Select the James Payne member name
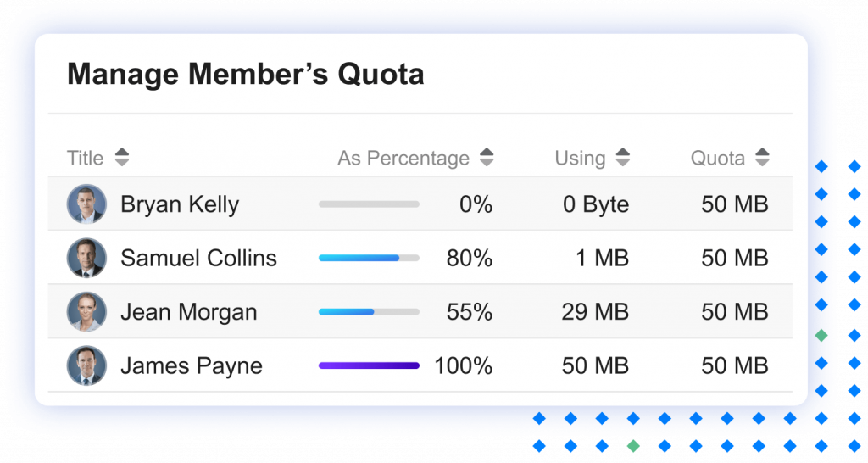Image resolution: width=868 pixels, height=463 pixels. 192,366
